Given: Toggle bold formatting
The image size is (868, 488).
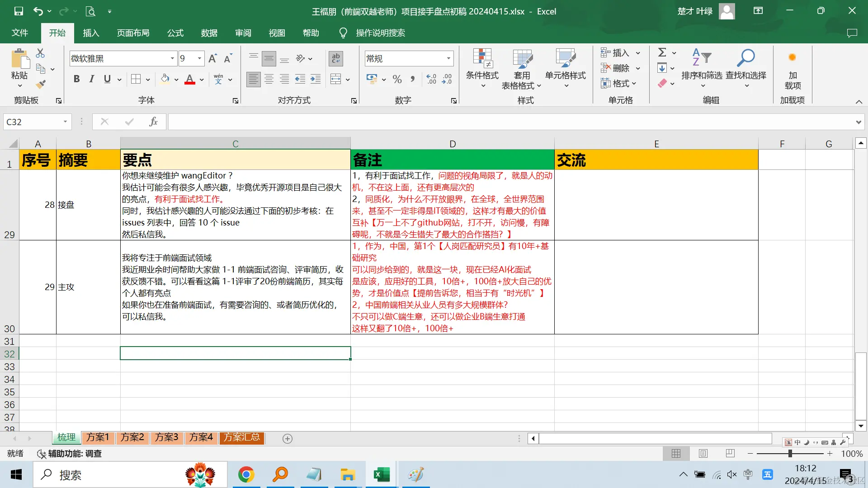Looking at the screenshot, I should click(76, 79).
